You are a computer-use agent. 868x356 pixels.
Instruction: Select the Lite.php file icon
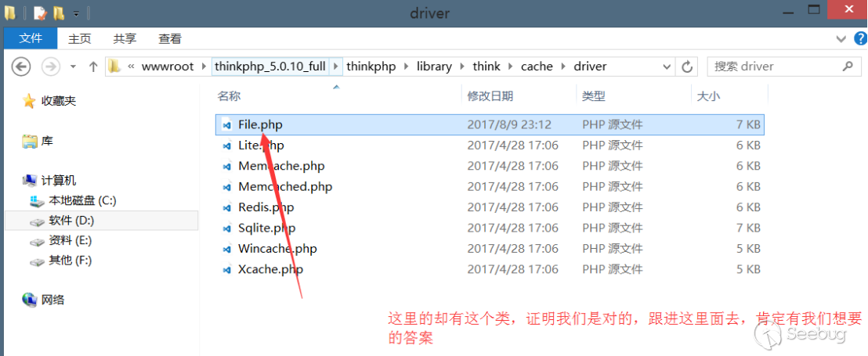tap(226, 146)
